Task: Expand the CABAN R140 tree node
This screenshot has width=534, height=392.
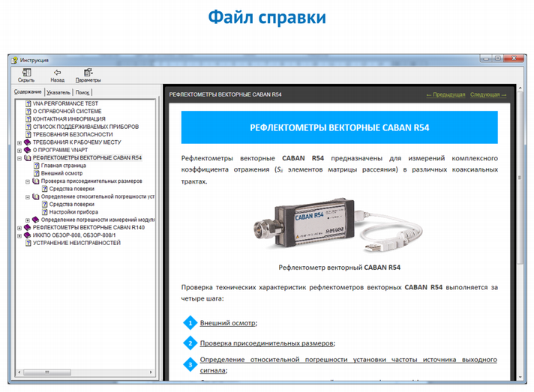Action: [x=19, y=228]
